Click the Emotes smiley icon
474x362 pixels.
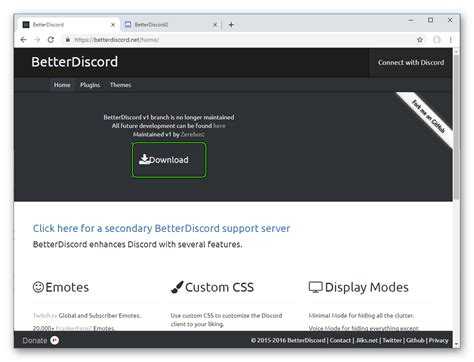tap(38, 287)
